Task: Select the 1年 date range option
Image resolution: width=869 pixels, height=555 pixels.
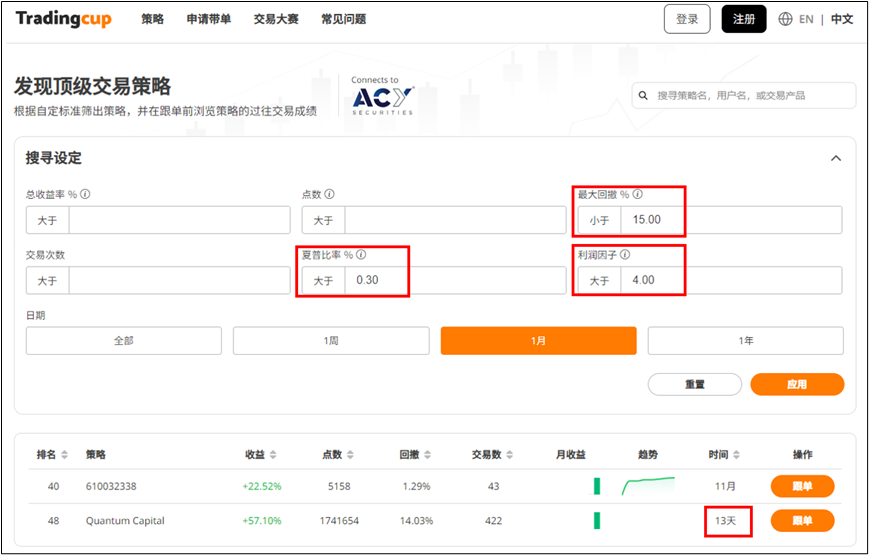Action: [745, 341]
